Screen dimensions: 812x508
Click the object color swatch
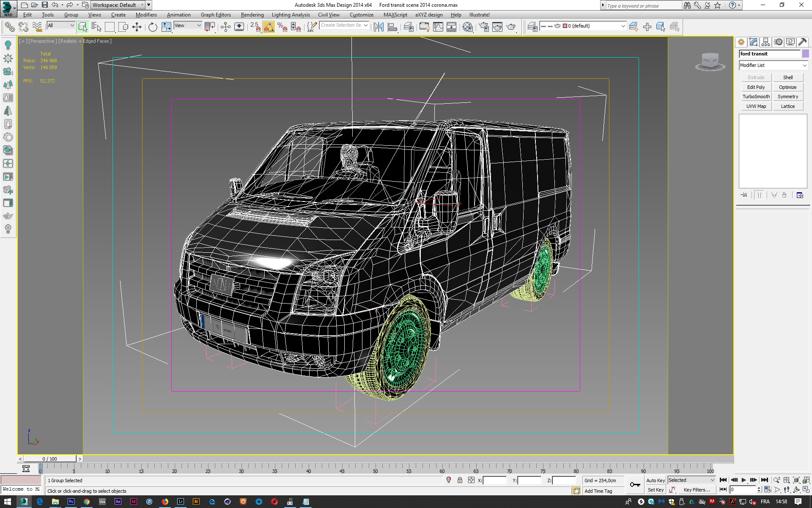(x=805, y=54)
